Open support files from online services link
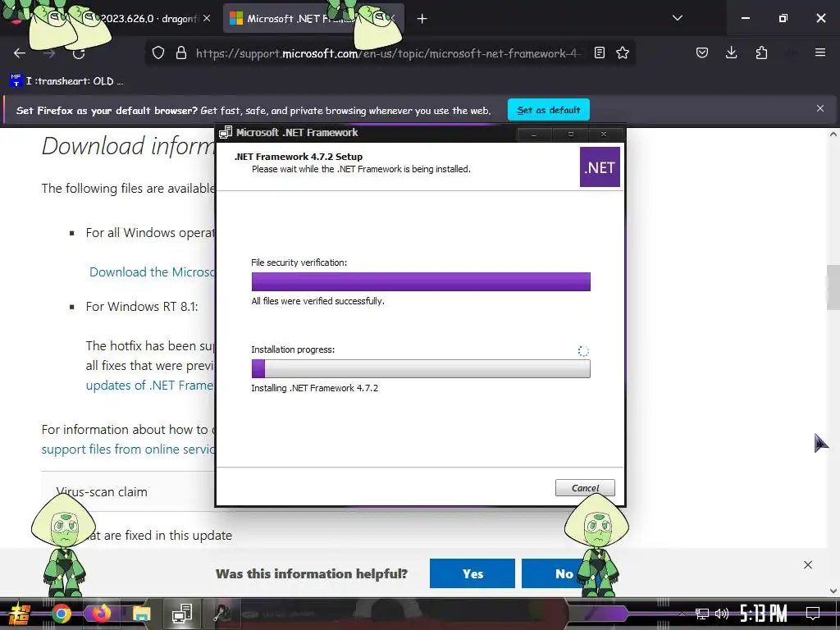This screenshot has width=840, height=630. pos(129,449)
